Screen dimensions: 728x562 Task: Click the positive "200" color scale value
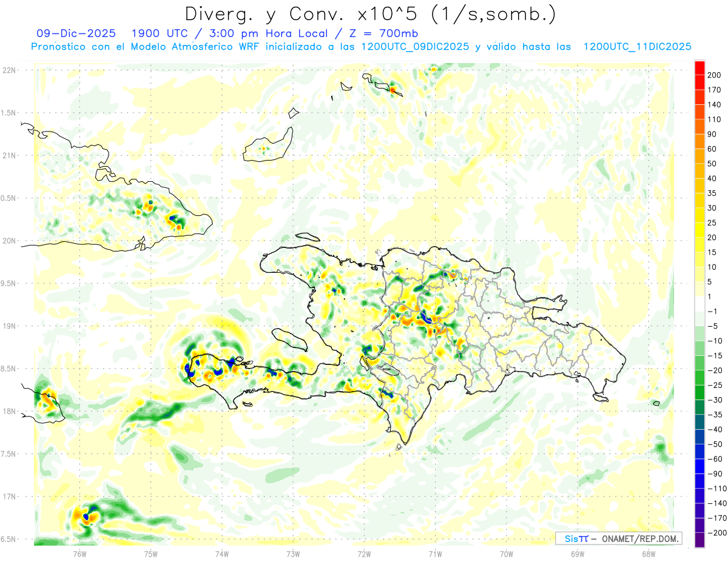click(714, 75)
